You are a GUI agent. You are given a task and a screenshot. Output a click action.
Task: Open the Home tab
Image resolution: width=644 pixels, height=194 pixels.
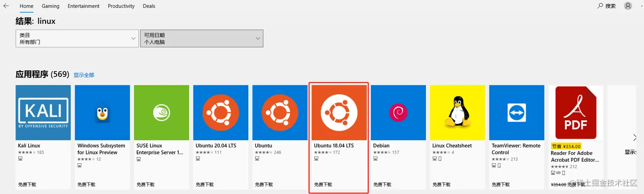[26, 6]
